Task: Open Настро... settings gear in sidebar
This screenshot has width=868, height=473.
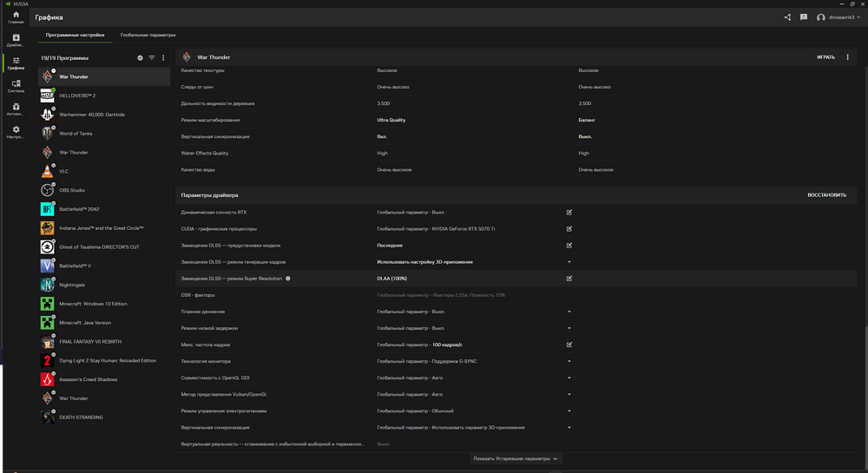Action: click(16, 132)
